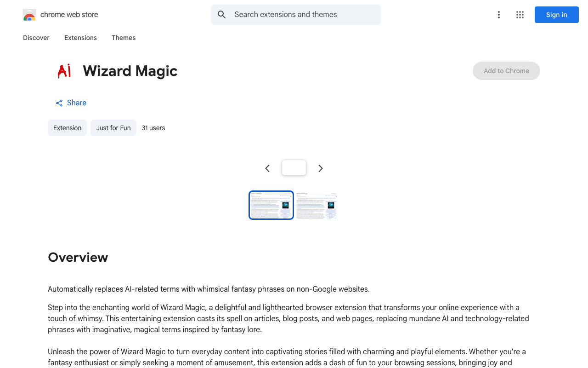Click the Extension category chip

(67, 128)
